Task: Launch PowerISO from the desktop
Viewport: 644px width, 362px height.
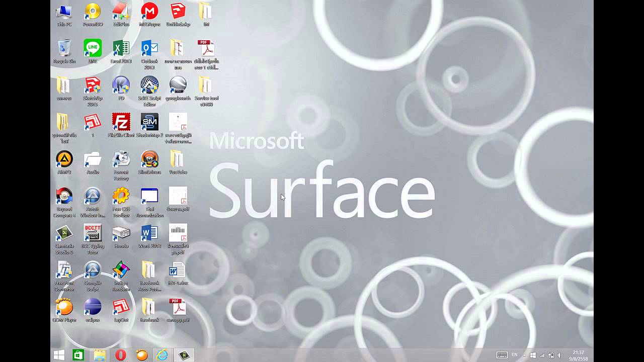Action: coord(93,15)
